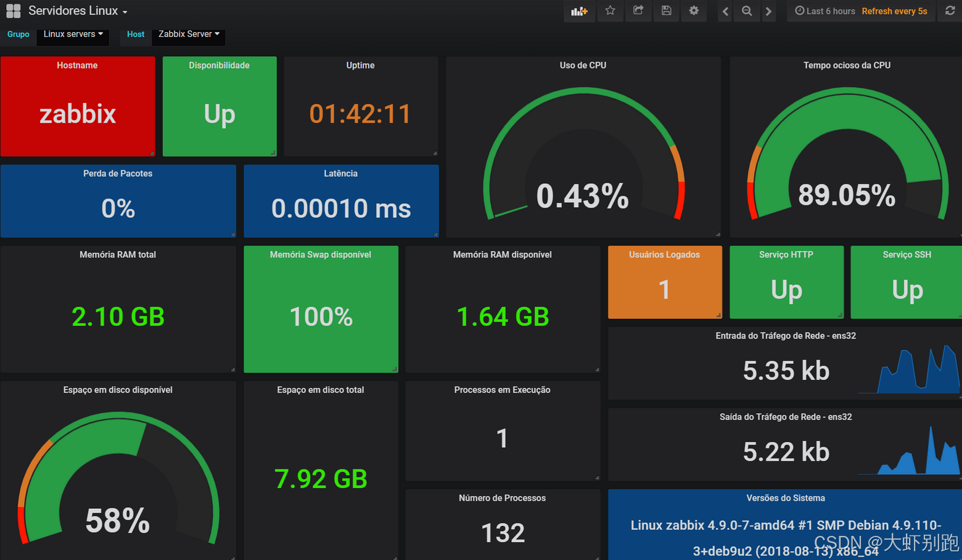Save the dashboard with floppy icon
962x560 pixels.
(666, 10)
